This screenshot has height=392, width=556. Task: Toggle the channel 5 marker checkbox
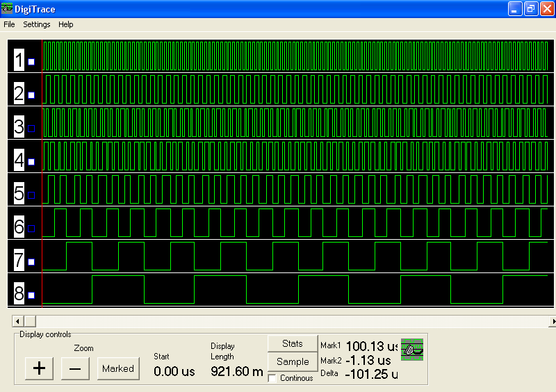pos(31,195)
